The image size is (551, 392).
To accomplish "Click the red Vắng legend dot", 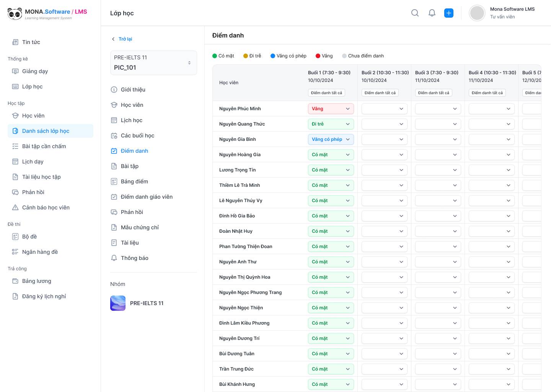I will click(318, 56).
